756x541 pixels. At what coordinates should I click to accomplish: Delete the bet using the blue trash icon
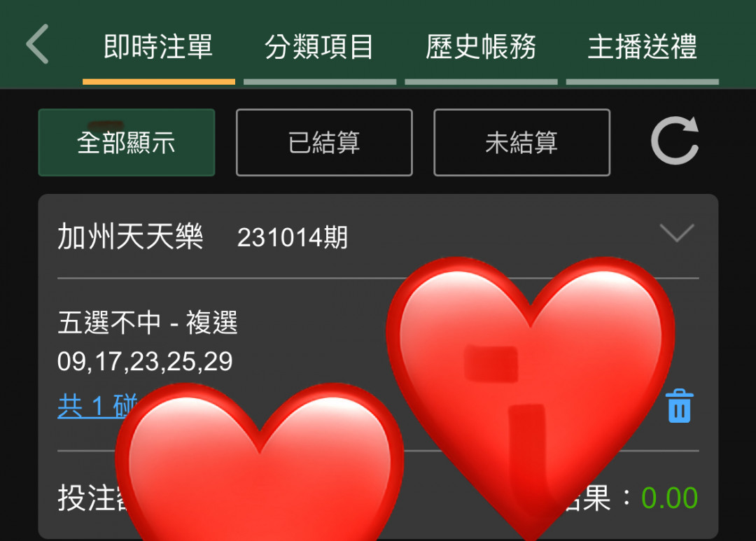tap(679, 406)
